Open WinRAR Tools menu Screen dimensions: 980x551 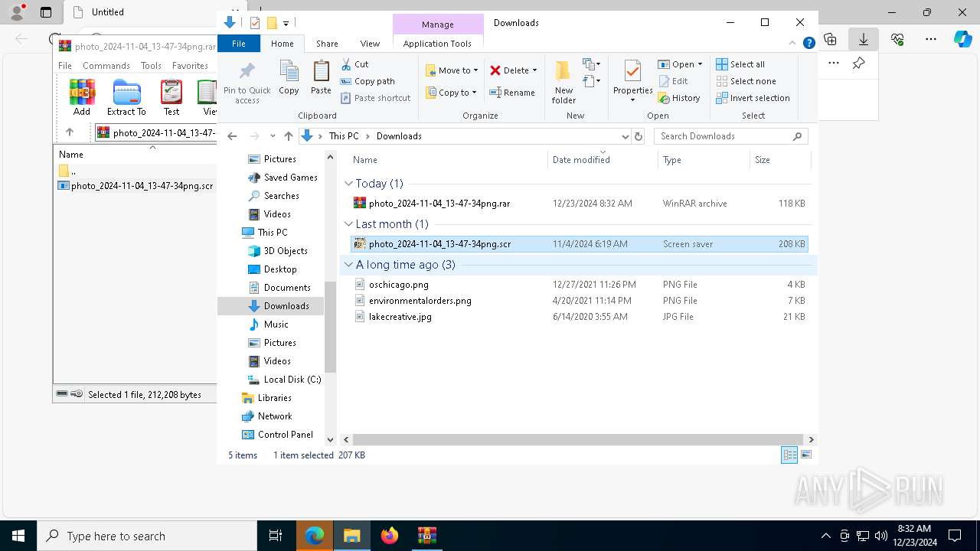151,66
